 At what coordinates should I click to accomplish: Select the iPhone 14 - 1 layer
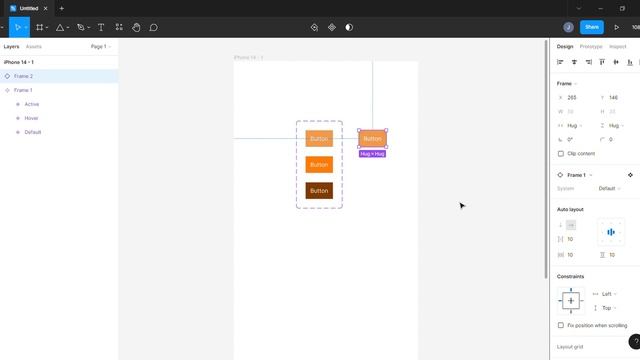tap(59, 62)
